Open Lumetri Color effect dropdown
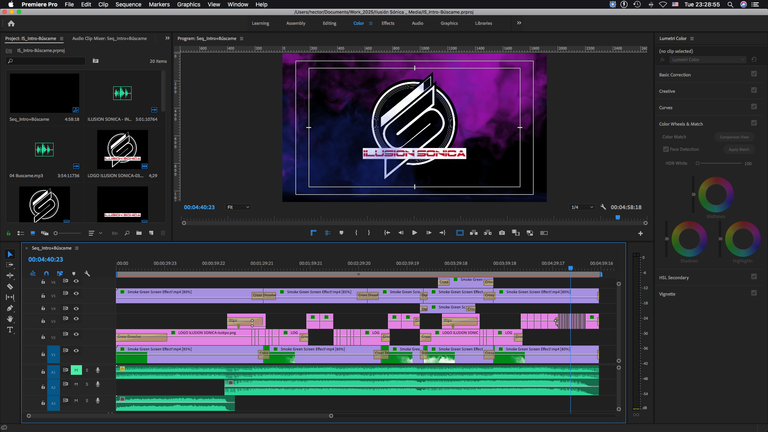This screenshot has width=768, height=432. pyautogui.click(x=708, y=60)
